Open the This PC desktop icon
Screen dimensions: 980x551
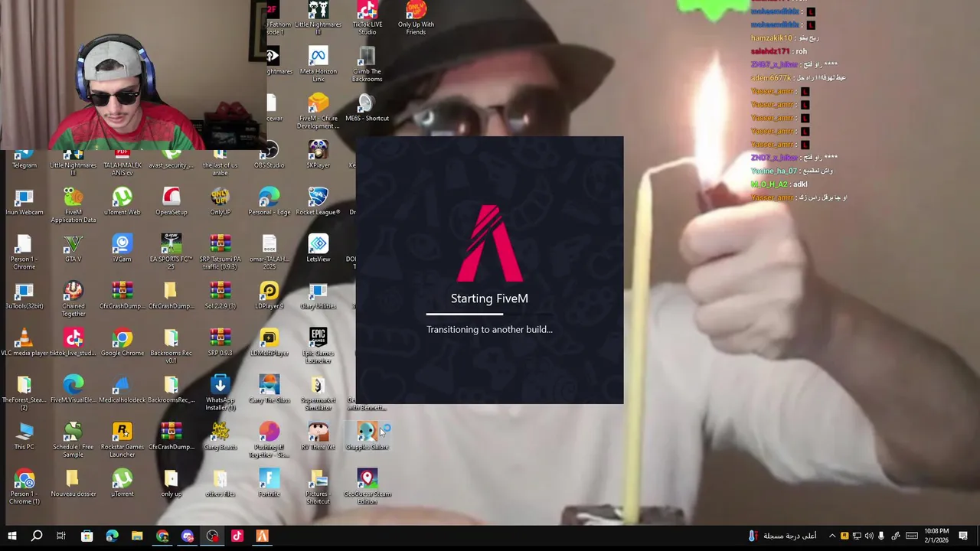[24, 436]
